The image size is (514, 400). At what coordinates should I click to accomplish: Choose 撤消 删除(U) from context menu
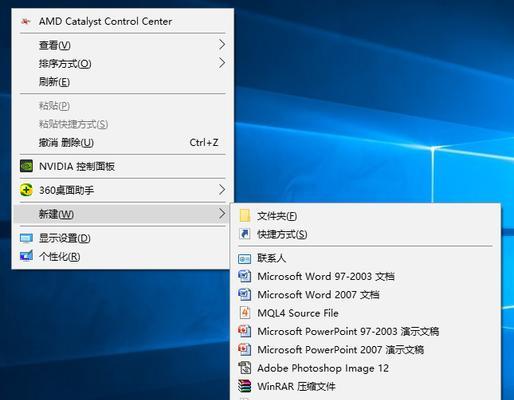123,142
